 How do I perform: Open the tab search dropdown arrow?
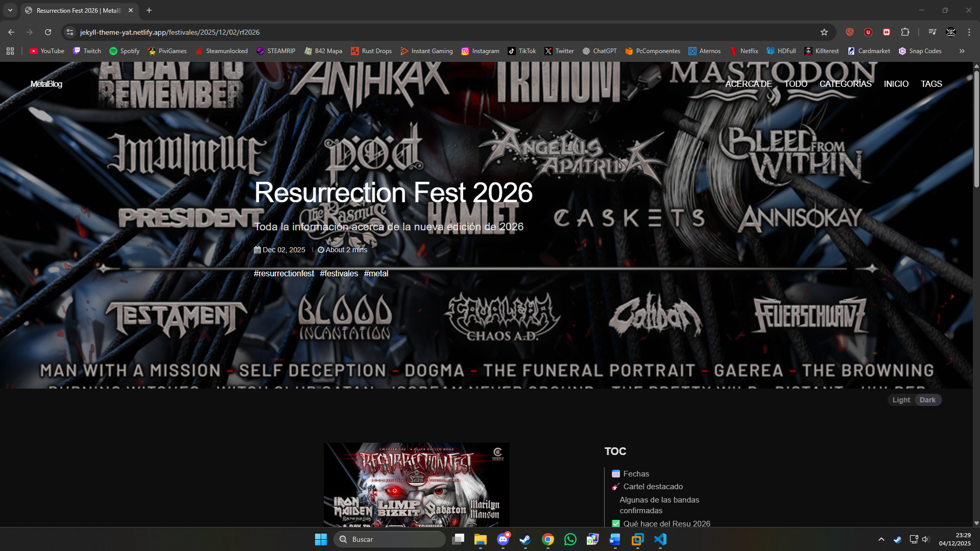pos(10,10)
